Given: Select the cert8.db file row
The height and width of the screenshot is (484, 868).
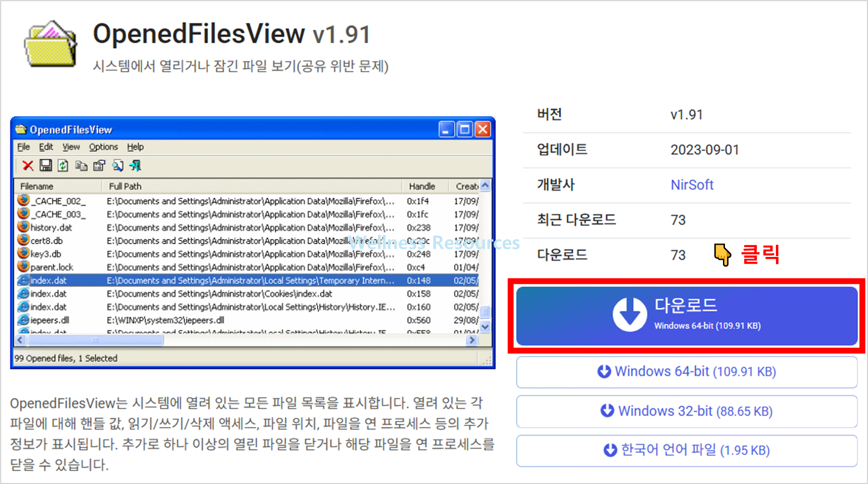Looking at the screenshot, I should point(247,241).
